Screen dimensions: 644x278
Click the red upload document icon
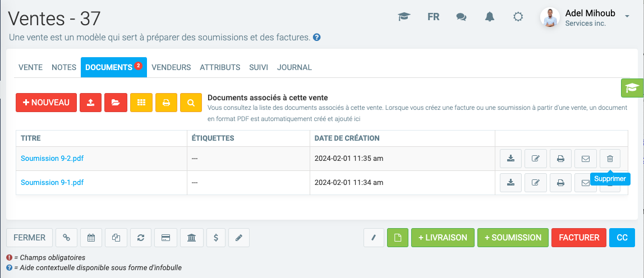click(90, 103)
